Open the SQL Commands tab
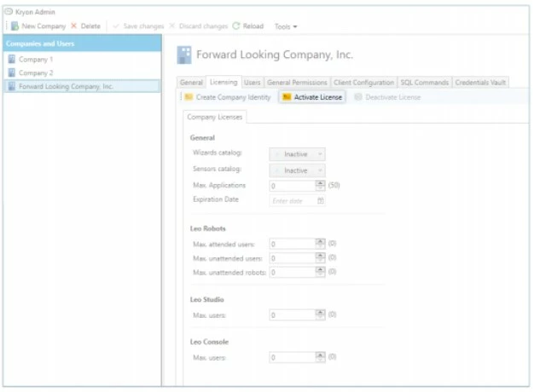This screenshot has height=392, width=534. pos(424,83)
